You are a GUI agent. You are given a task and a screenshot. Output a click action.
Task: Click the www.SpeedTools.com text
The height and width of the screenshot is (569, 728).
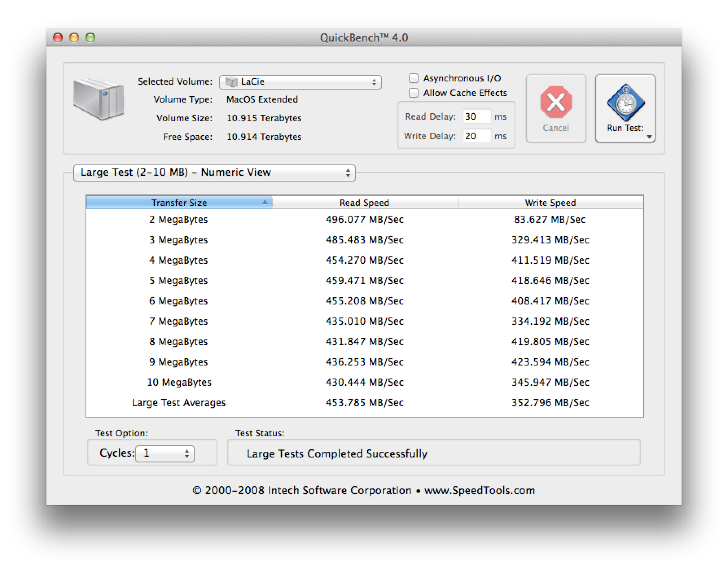(480, 490)
